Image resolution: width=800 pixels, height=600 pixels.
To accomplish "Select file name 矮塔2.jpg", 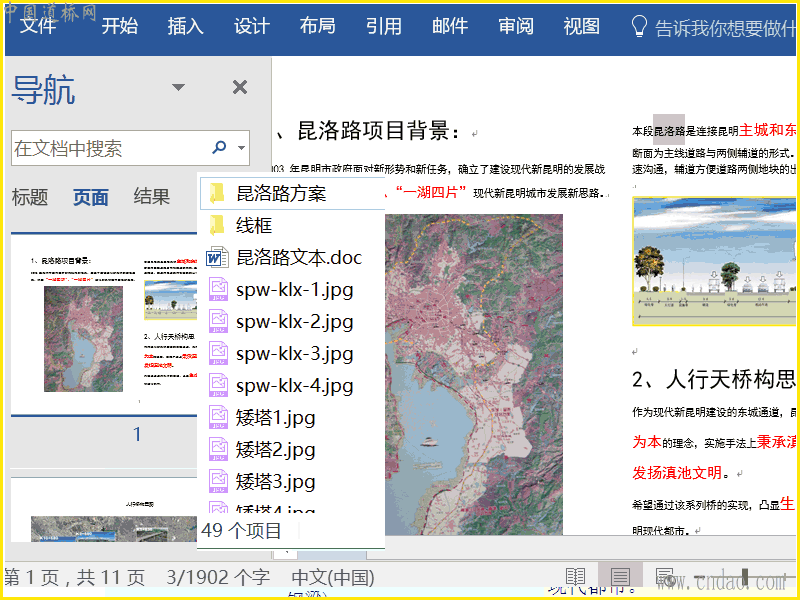I will [x=276, y=450].
